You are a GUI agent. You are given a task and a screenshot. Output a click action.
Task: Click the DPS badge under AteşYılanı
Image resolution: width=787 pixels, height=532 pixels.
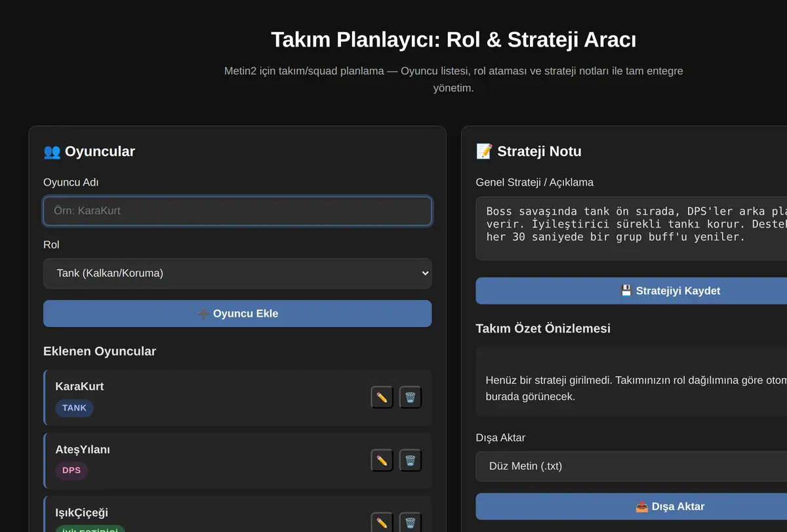71,470
